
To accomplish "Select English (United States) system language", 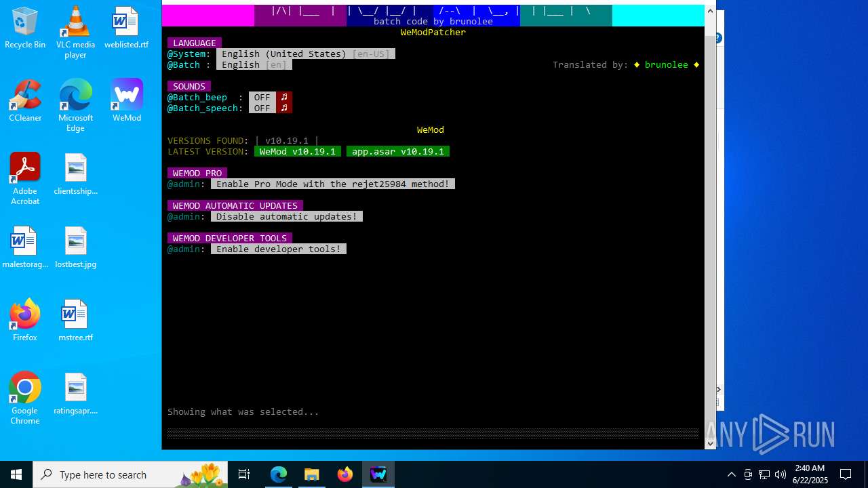I will point(306,54).
